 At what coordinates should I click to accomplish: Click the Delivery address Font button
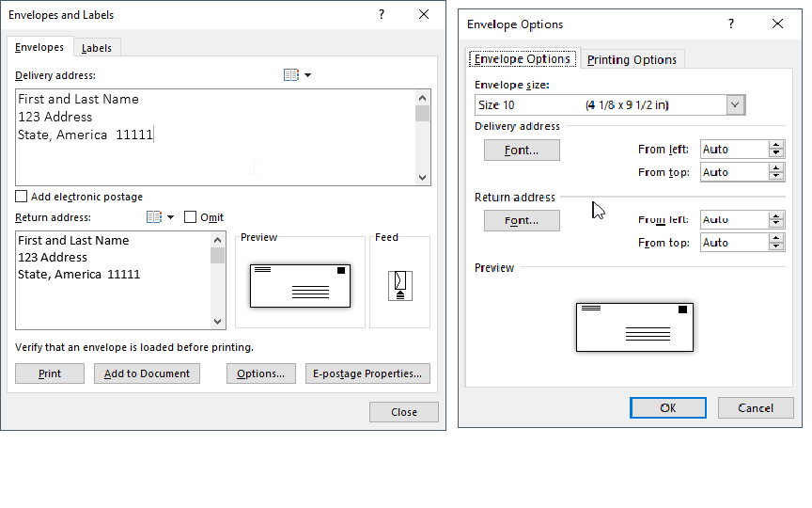pyautogui.click(x=522, y=151)
